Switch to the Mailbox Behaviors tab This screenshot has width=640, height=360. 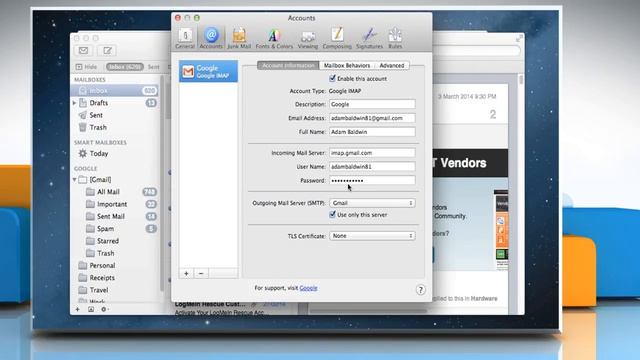point(347,65)
